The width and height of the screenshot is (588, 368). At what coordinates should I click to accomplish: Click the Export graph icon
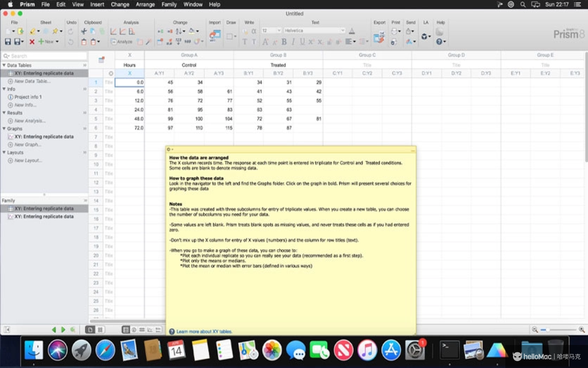(379, 38)
